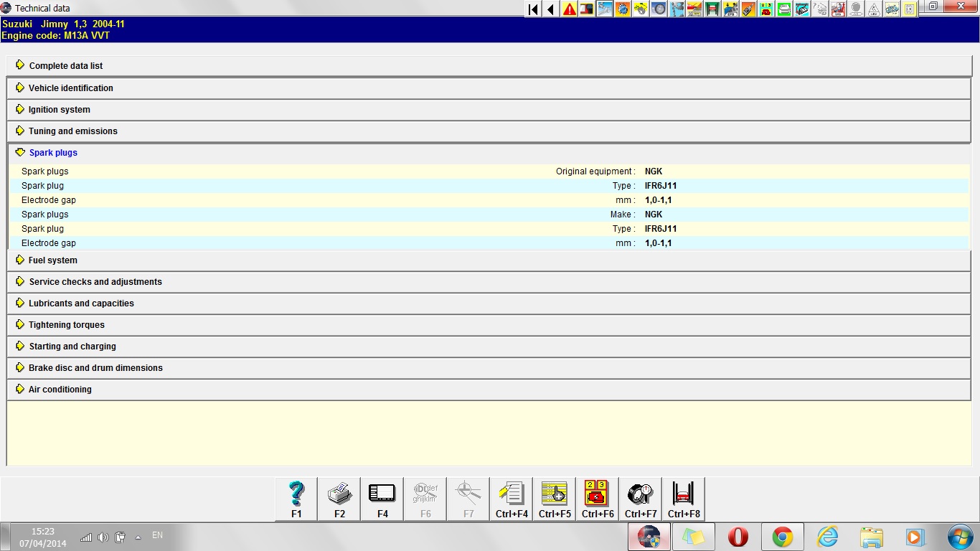Expand Lubricants and capacities section
The height and width of the screenshot is (551, 980).
[x=81, y=303]
